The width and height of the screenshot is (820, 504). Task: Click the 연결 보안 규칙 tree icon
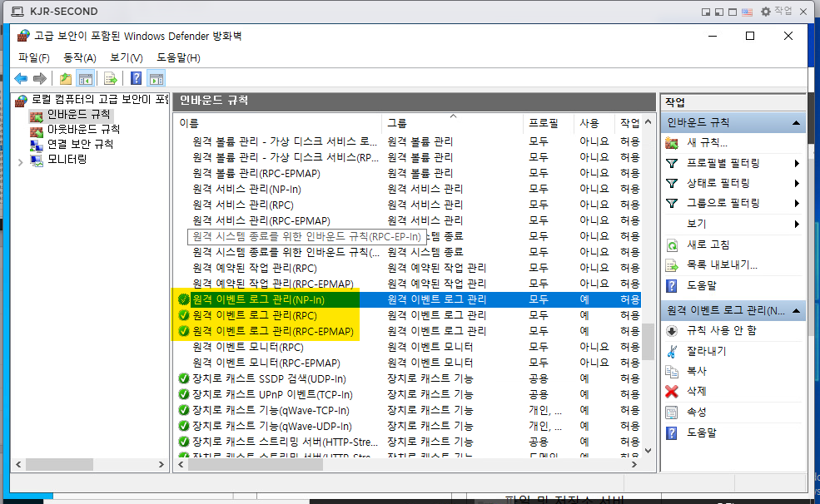point(37,145)
